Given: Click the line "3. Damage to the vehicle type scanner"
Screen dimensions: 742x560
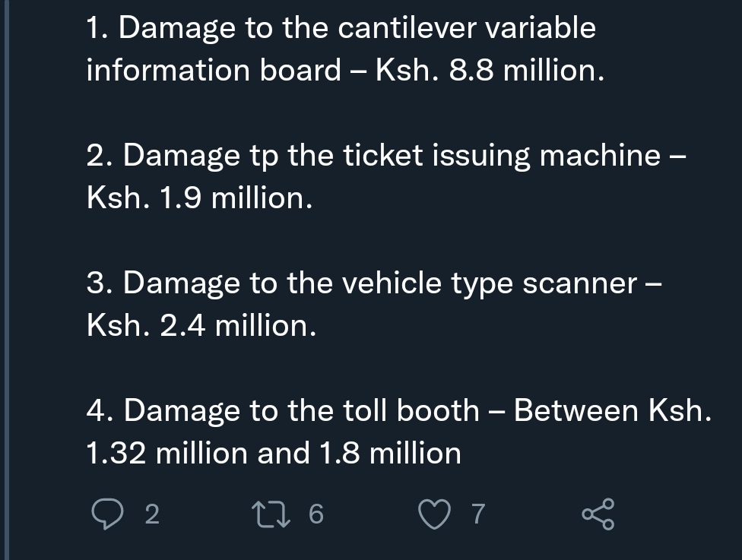Looking at the screenshot, I should coord(361,283).
